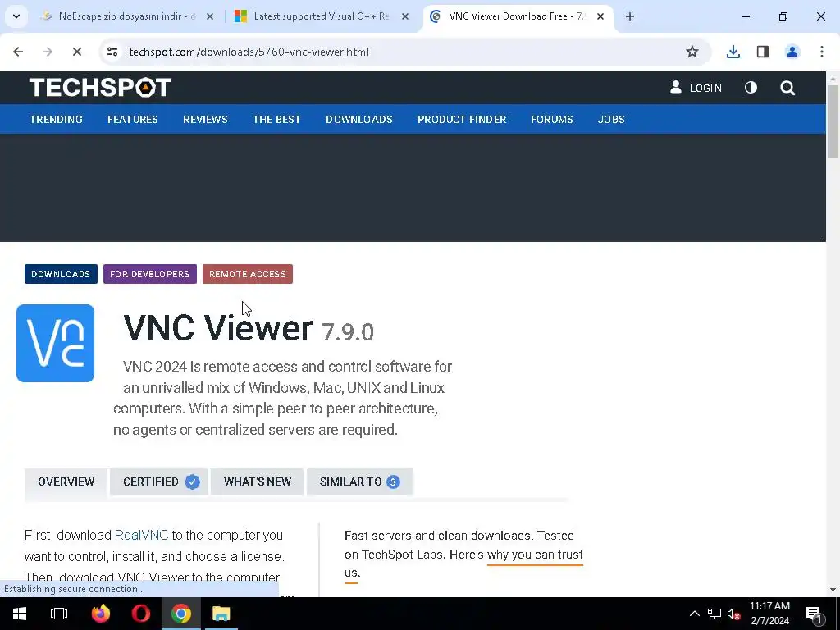Screen dimensions: 840x630
Task: Launch Opera from the taskbar
Action: (x=141, y=614)
